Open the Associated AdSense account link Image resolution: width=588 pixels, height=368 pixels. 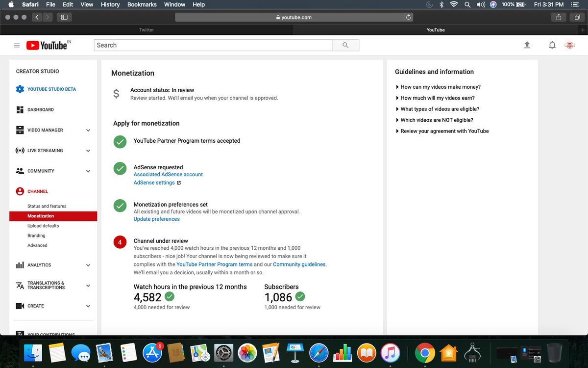tap(168, 174)
